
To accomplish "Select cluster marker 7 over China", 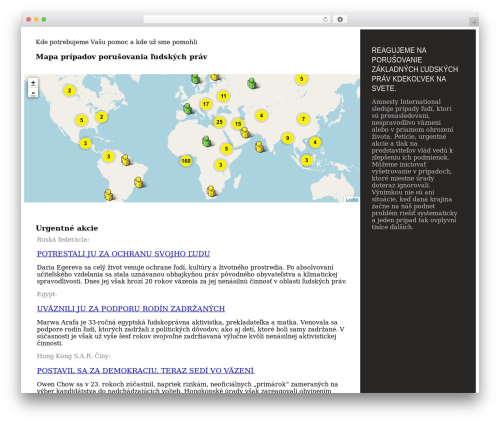I will 303,119.
